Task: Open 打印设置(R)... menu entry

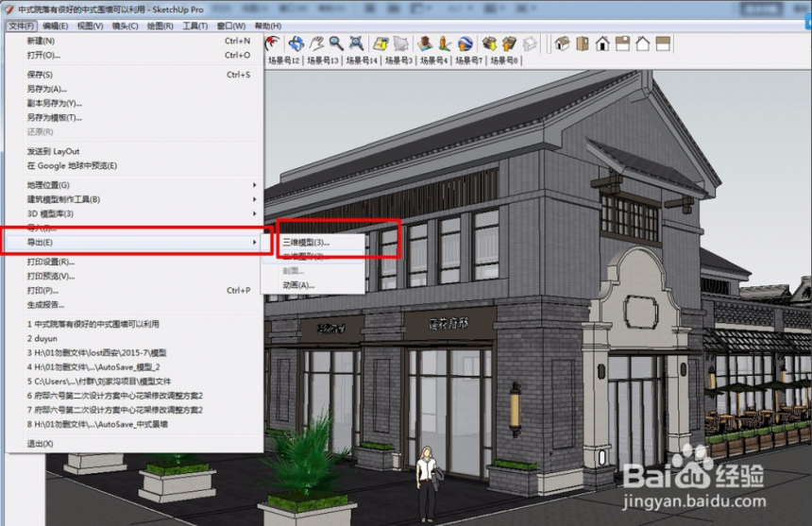Action: click(134, 262)
